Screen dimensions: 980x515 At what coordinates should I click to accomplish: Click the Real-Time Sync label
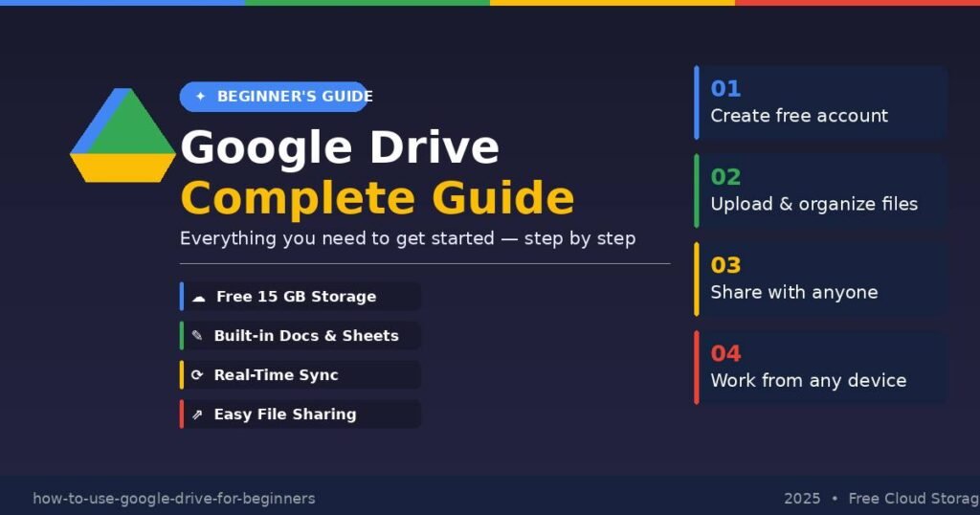point(277,375)
